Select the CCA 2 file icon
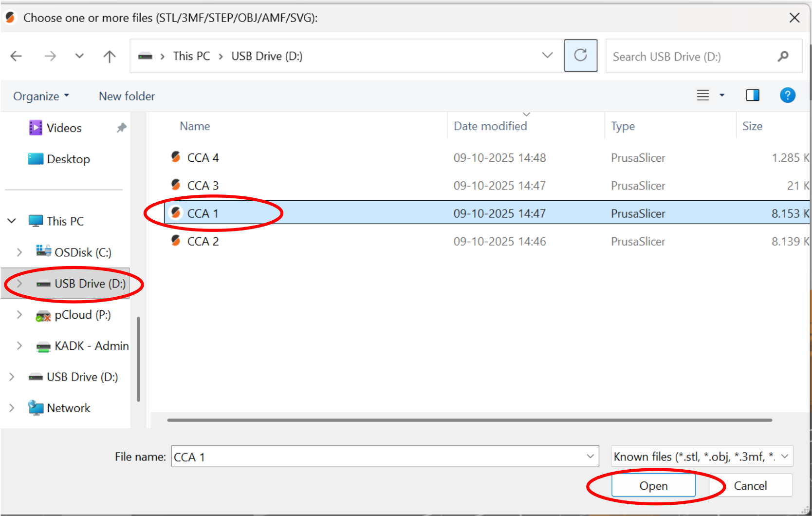Viewport: 812px width, 516px height. point(176,241)
